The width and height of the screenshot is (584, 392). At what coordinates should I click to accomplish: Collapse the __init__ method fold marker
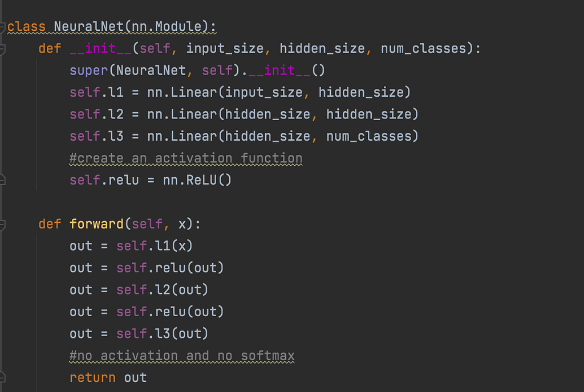[3, 49]
